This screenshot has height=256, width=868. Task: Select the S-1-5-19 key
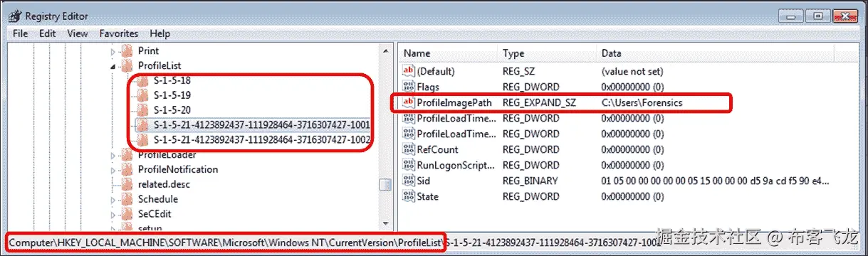172,95
